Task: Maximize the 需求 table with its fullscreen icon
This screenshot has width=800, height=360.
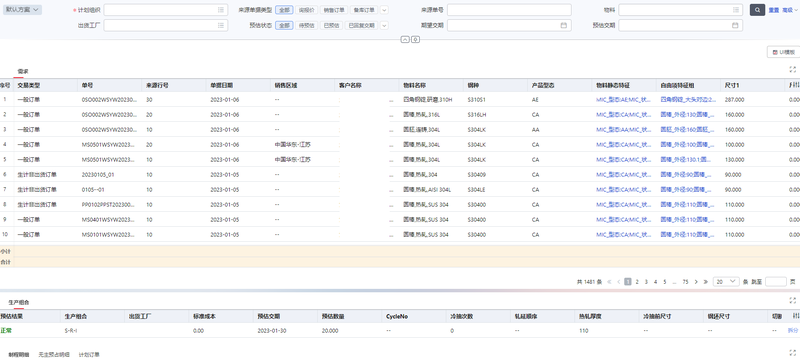Action: 792,70
